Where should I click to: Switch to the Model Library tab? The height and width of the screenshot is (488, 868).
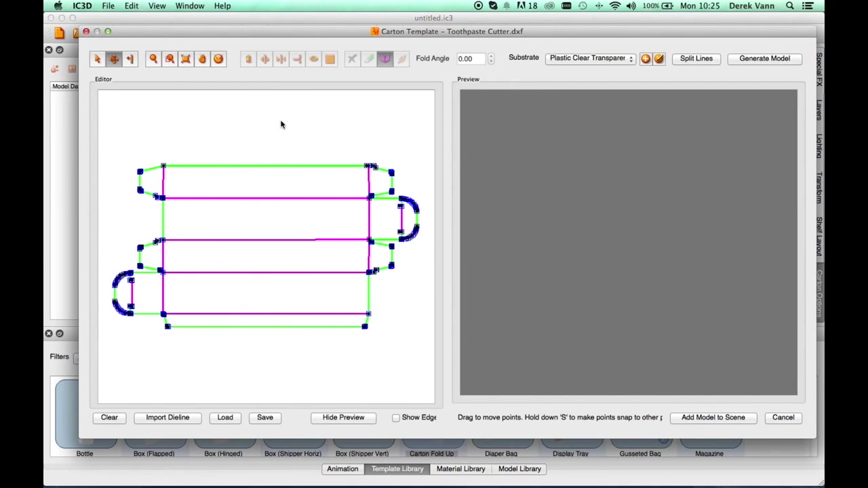coord(519,469)
